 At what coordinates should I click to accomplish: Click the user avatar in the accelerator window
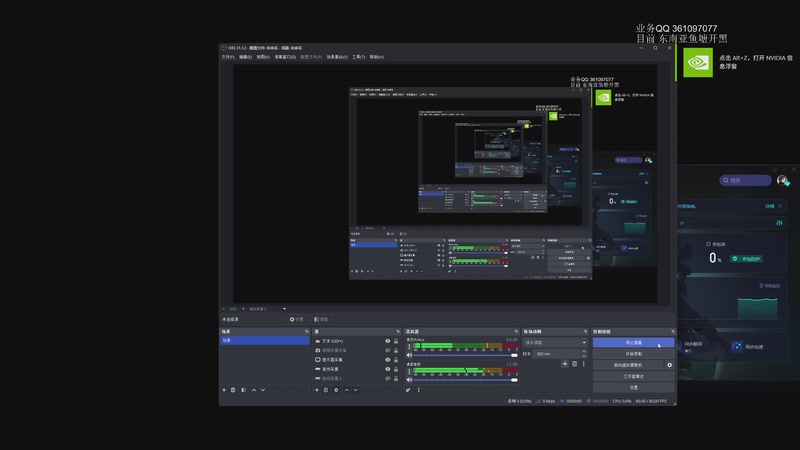click(x=782, y=180)
